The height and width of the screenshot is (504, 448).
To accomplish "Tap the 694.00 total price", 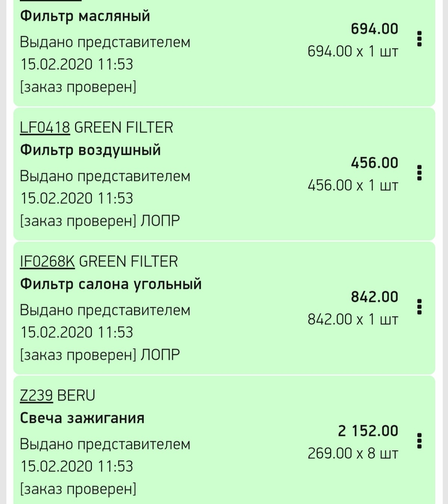I will [x=374, y=29].
